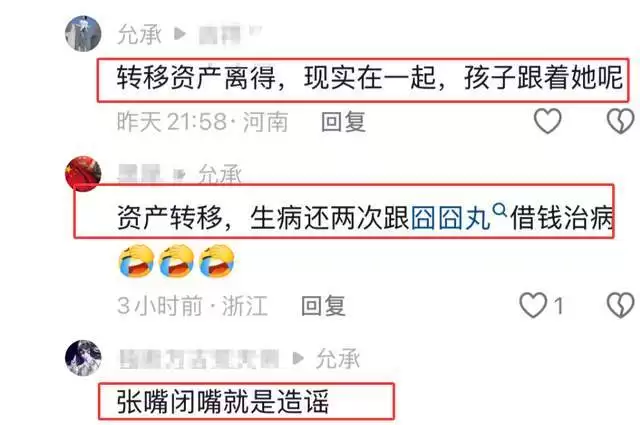The height and width of the screenshot is (425, 640).
Task: Open username 允承 at top comment
Action: 140,34
